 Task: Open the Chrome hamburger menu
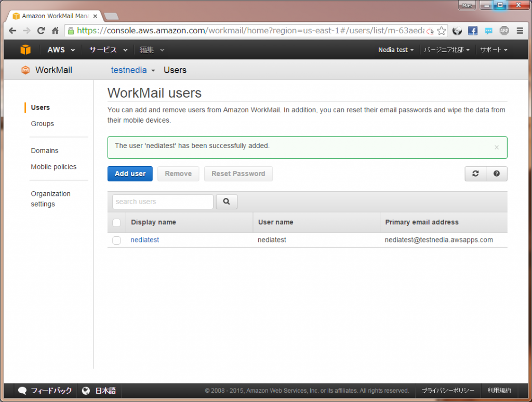click(520, 31)
